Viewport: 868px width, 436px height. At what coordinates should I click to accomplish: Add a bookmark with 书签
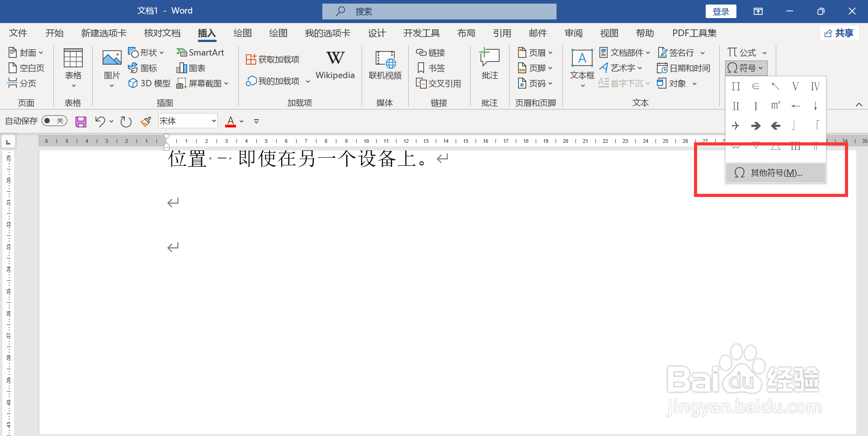(x=430, y=68)
